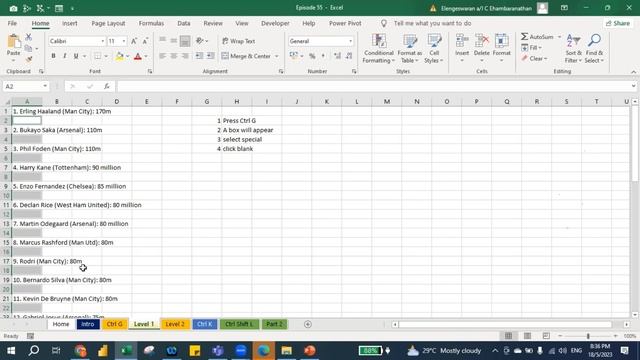Click the Paste icon in Clipboard group
Image resolution: width=640 pixels, height=360 pixels.
click(13, 42)
